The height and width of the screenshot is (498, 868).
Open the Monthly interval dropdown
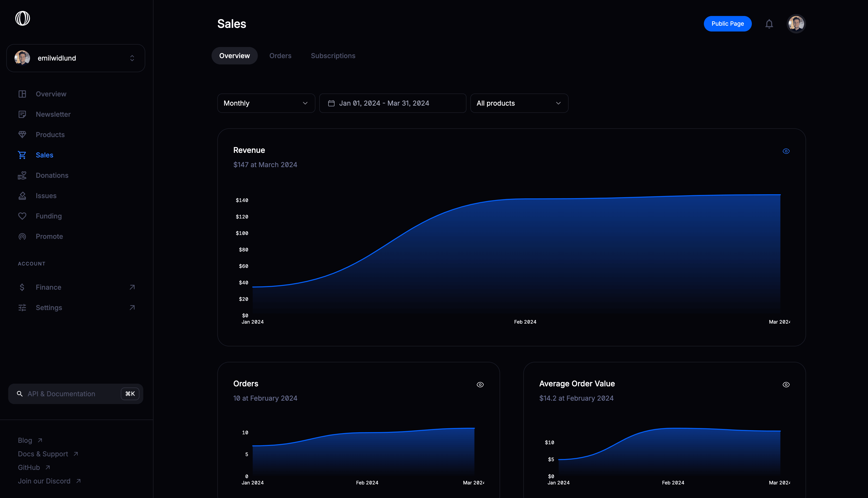[x=266, y=103]
